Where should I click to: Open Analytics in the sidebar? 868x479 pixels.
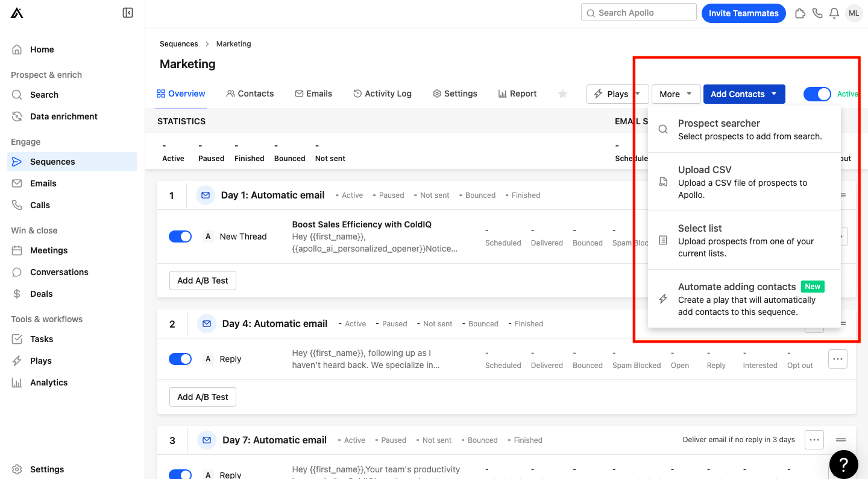[72, 382]
